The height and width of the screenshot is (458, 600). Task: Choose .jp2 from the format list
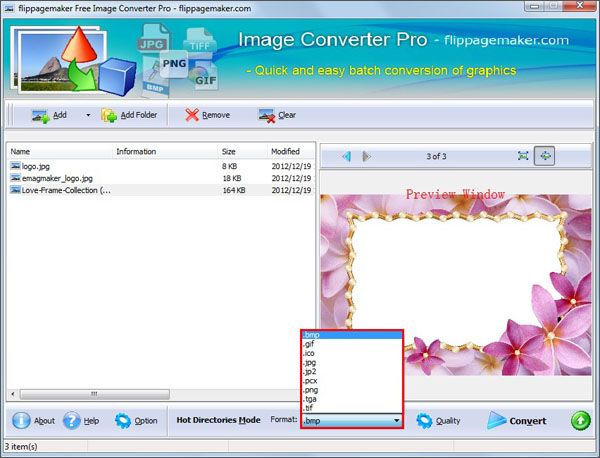(352, 372)
